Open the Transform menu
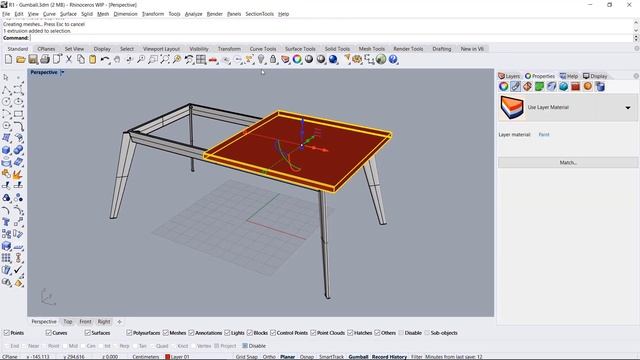This screenshot has height=360, width=640. (x=153, y=14)
